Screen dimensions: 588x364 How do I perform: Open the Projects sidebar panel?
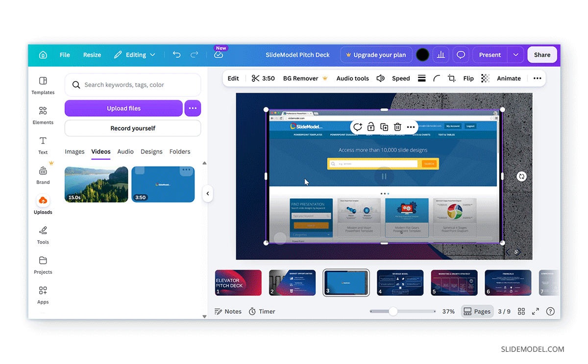pos(43,265)
